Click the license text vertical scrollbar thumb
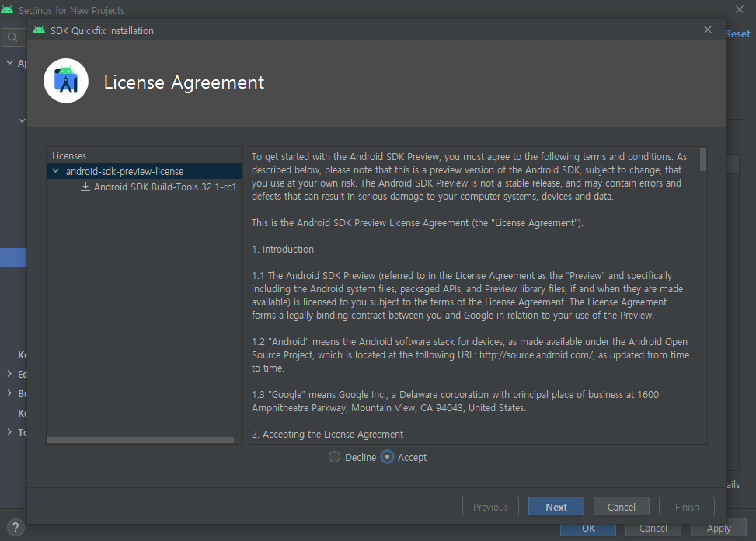This screenshot has width=756, height=541. (x=703, y=159)
